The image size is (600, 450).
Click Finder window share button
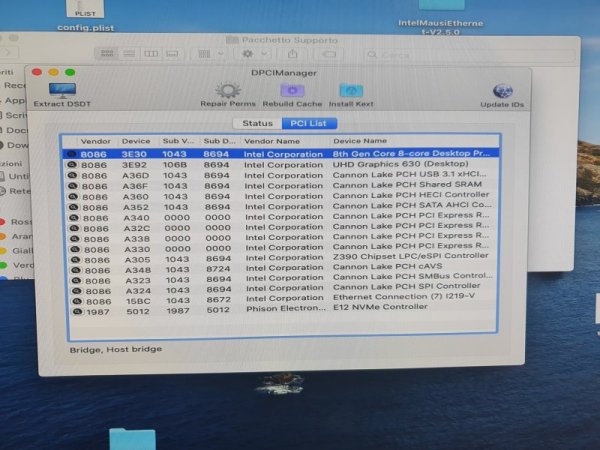coord(293,54)
